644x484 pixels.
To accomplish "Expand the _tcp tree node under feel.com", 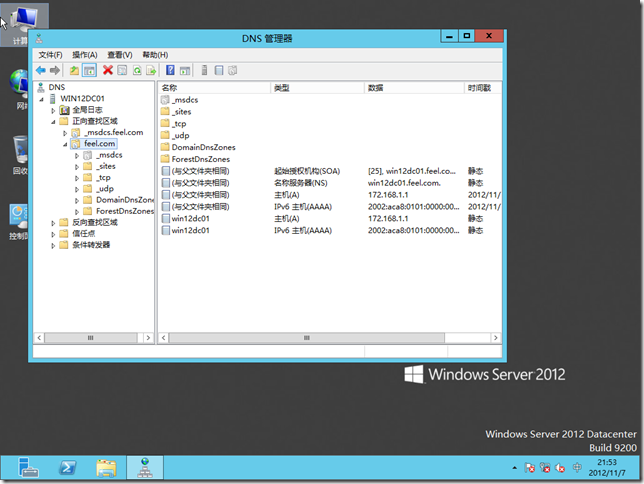I will coord(77,178).
